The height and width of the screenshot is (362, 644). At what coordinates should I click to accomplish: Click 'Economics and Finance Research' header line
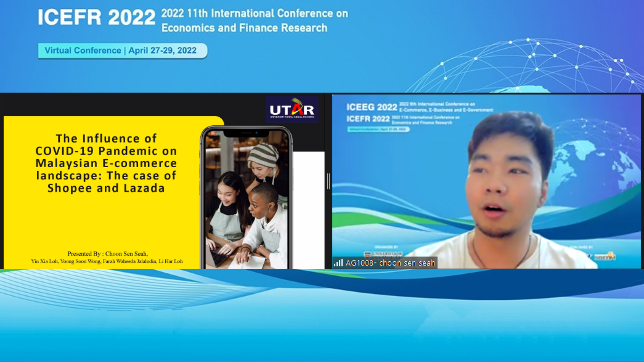coord(244,28)
